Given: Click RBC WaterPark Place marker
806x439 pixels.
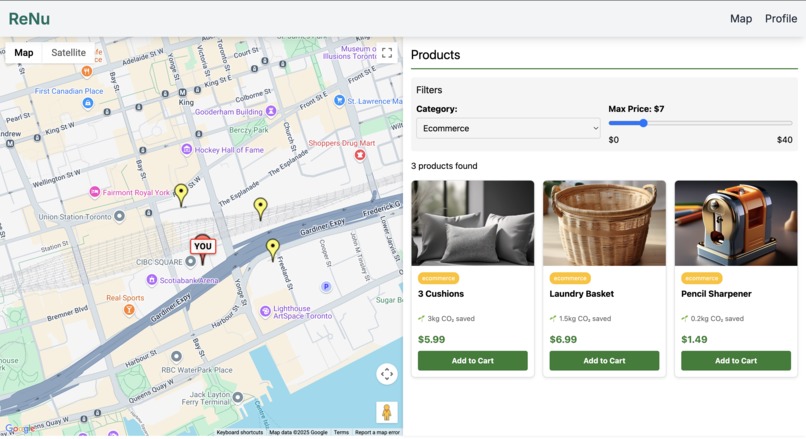Looking at the screenshot, I should pos(176,356).
